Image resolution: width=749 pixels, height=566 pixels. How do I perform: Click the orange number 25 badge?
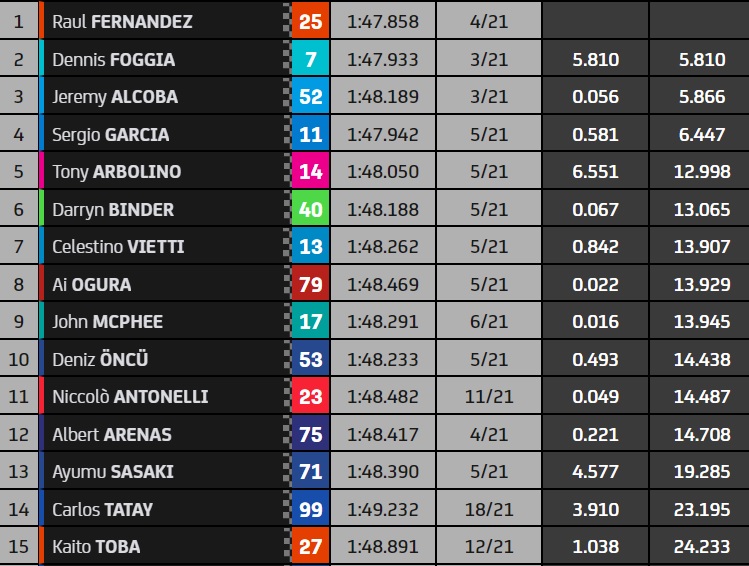310,21
